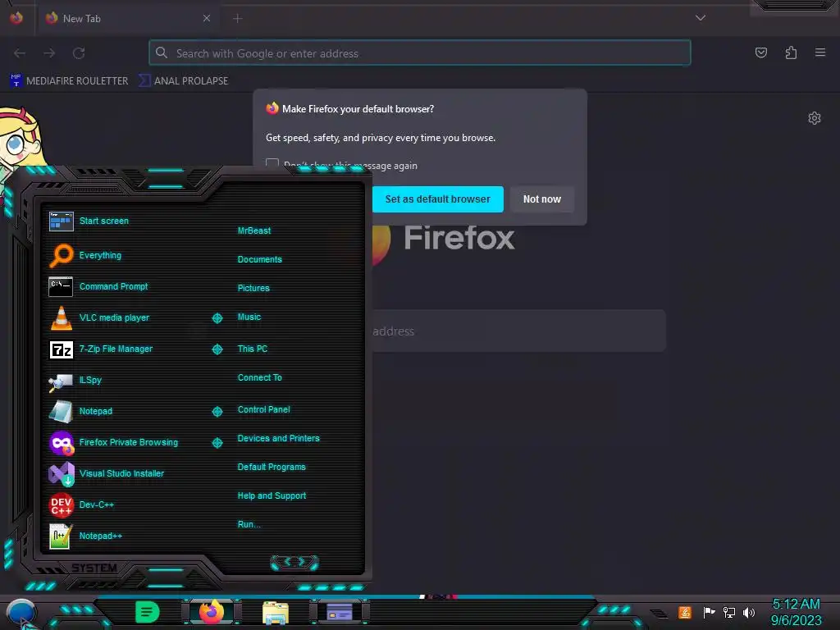Open second bookmark in bookmarks toolbar
The width and height of the screenshot is (840, 630).
click(x=184, y=81)
